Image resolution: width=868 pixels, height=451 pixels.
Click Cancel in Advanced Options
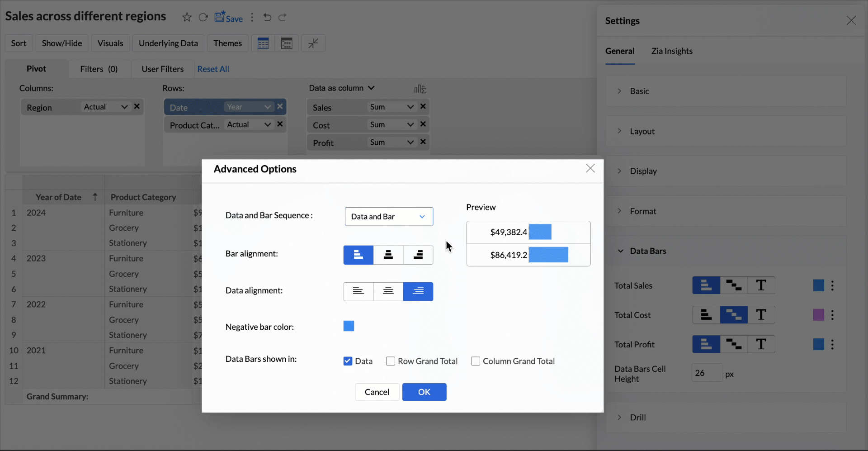[377, 392]
